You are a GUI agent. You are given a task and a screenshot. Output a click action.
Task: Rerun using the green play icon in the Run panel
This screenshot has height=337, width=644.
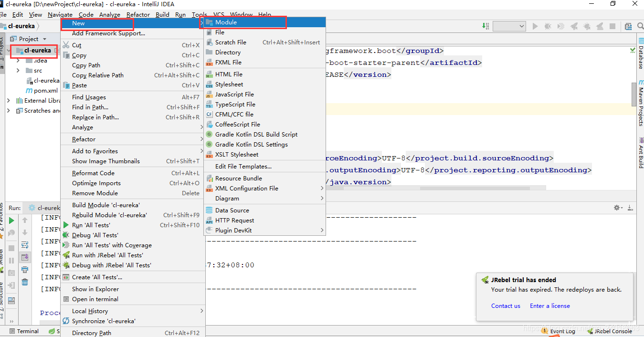11,221
